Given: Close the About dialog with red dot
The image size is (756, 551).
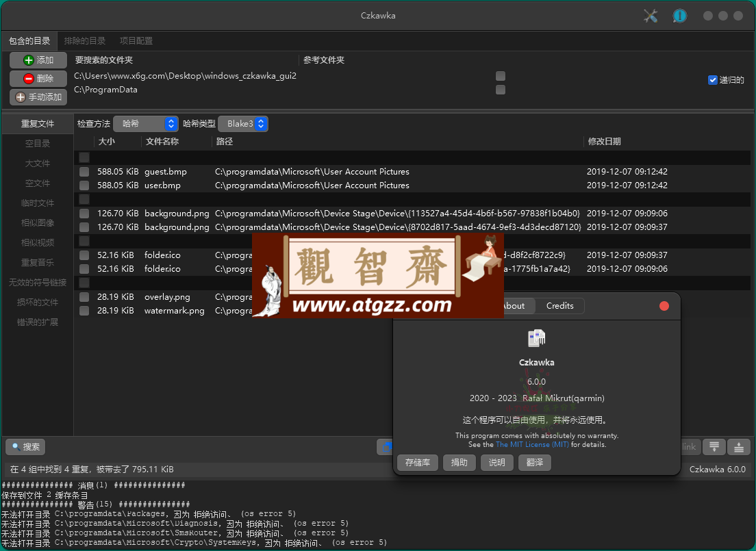Looking at the screenshot, I should (664, 306).
